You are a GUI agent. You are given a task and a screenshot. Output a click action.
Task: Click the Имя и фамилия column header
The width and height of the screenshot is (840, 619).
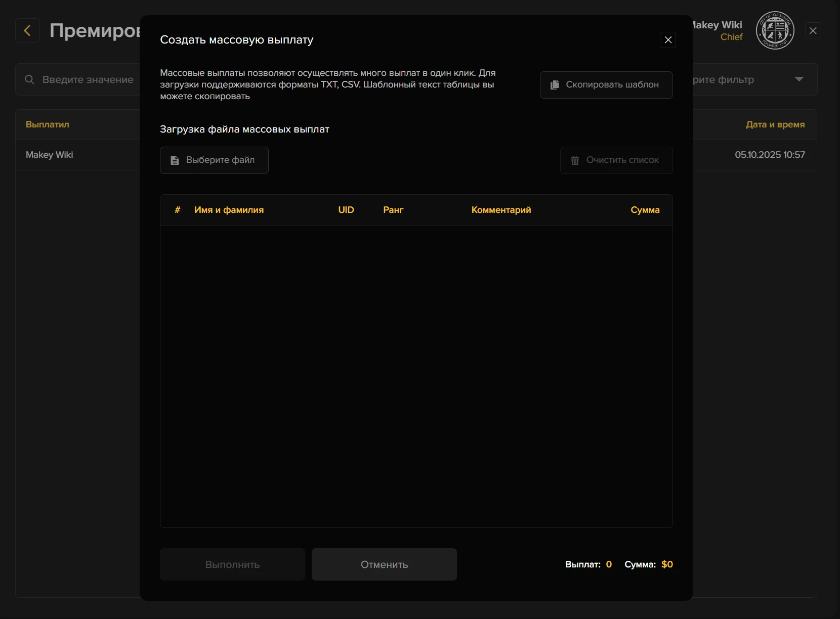229,210
